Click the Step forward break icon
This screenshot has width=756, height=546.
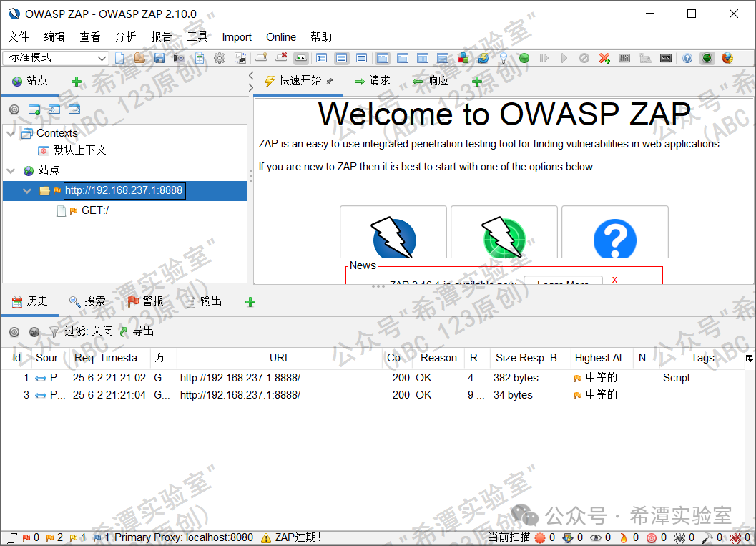[544, 59]
